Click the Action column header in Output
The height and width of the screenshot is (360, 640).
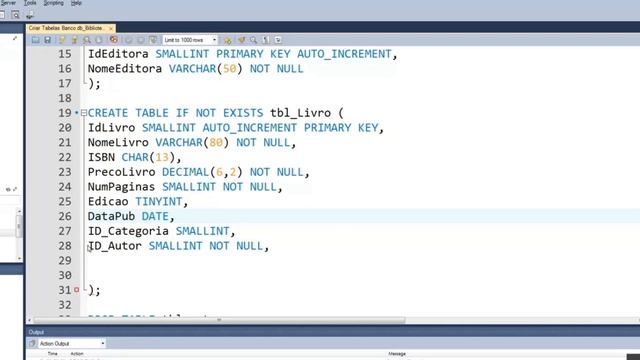click(x=77, y=354)
